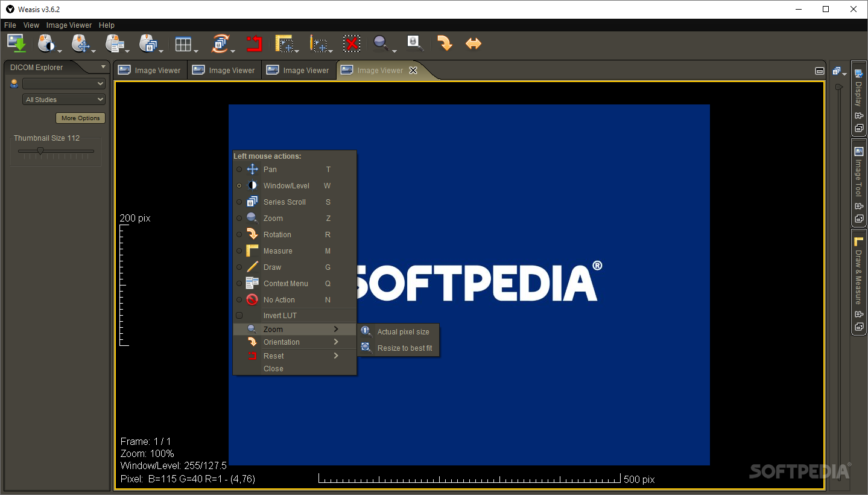Select Series Scroll left mouse action
Viewport: 868px width, 495px height.
[x=294, y=202]
